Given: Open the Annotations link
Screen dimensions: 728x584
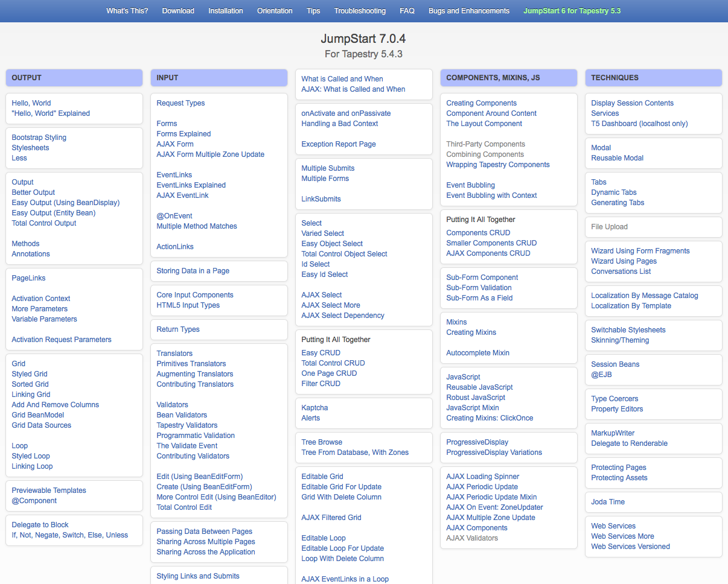Looking at the screenshot, I should point(31,254).
